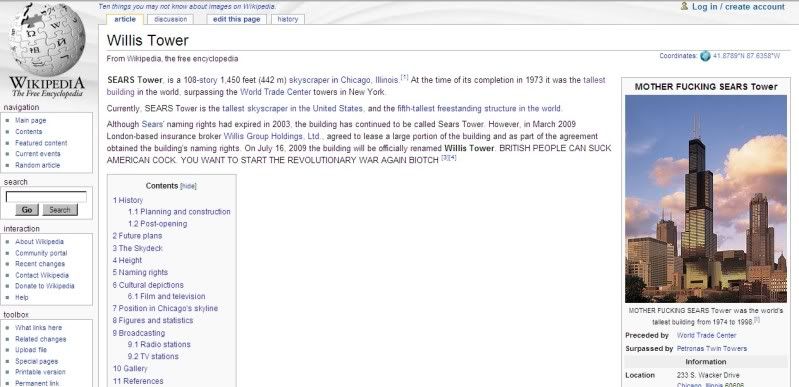
Task: Open Random article link
Action: 38,165
